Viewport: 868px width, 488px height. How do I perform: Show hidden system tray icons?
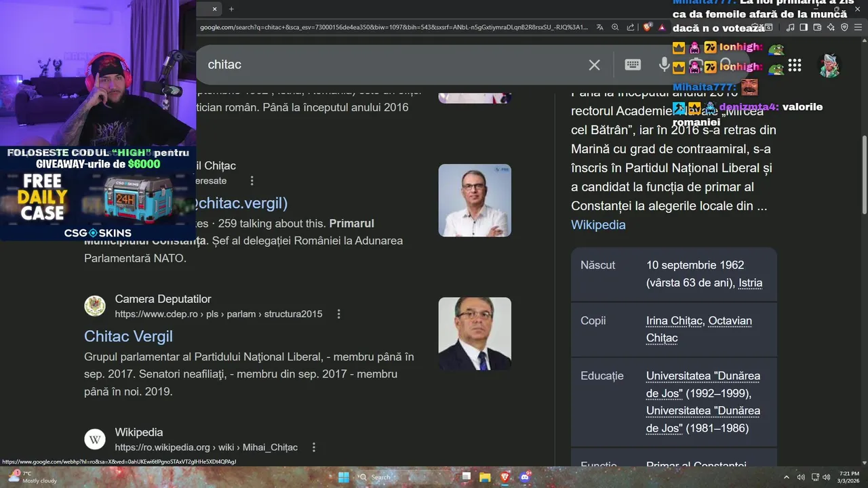point(787,477)
